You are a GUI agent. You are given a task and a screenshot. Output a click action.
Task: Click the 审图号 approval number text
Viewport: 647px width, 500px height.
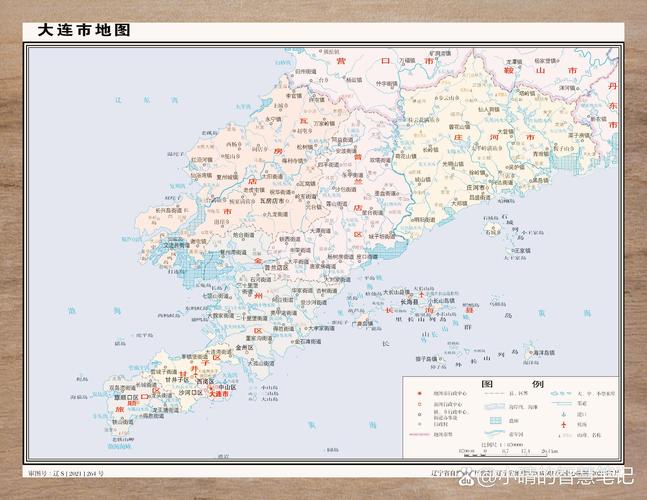(x=66, y=474)
